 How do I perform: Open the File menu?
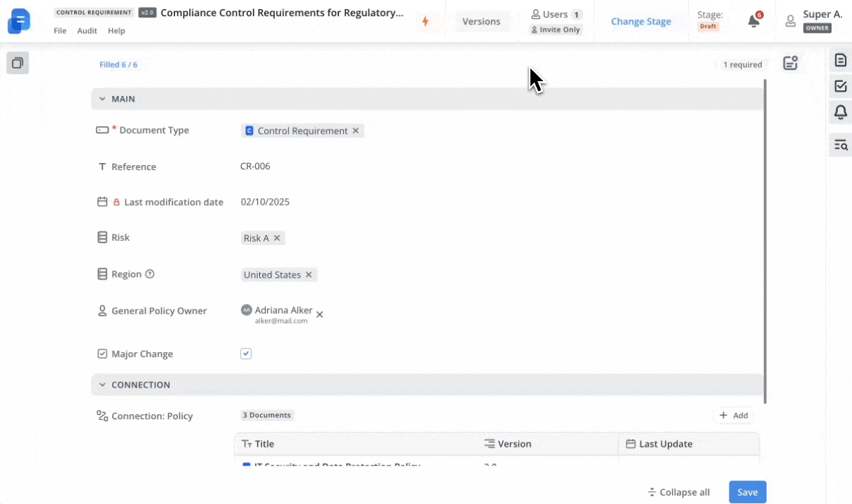pos(60,31)
